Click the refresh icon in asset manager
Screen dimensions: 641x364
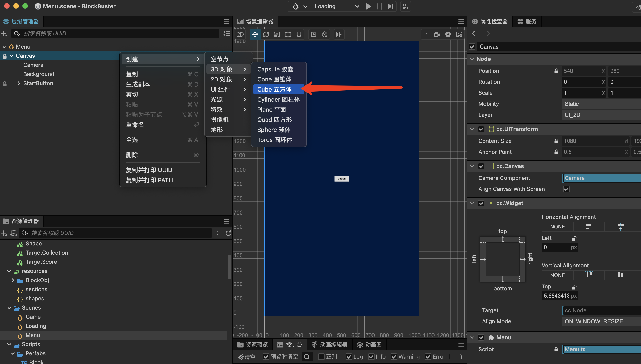click(x=228, y=233)
